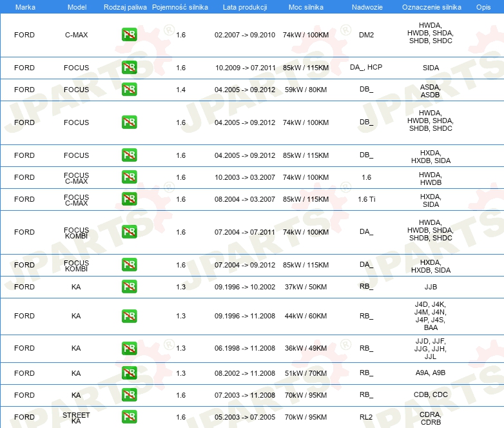Viewport: 504px width, 428px height.
Task: Select engine capacity 1.4 cell
Action: [180, 90]
